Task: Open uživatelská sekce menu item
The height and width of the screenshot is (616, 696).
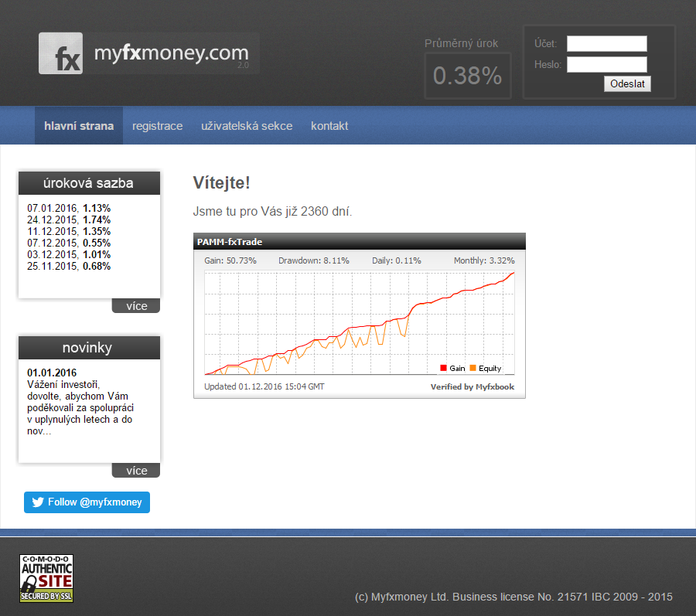Action: point(247,126)
